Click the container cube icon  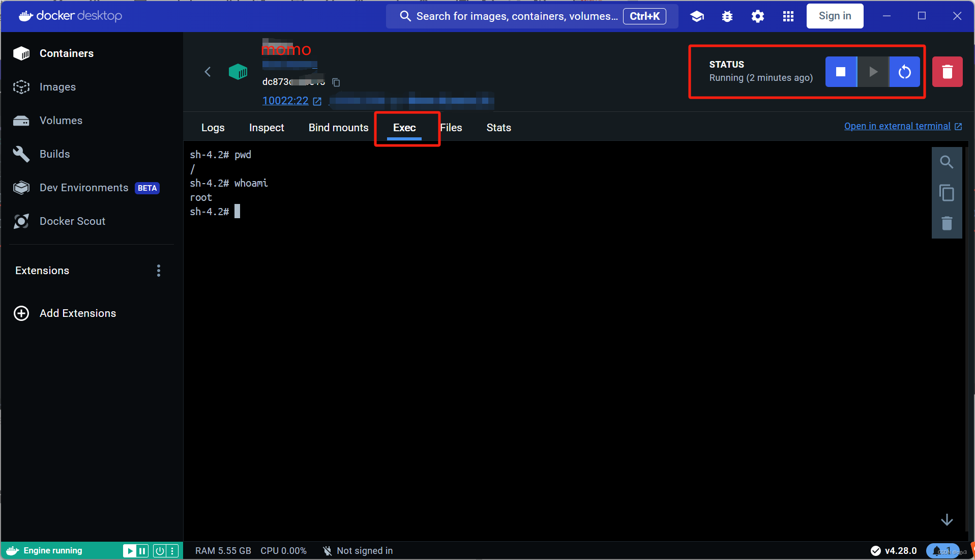tap(238, 72)
